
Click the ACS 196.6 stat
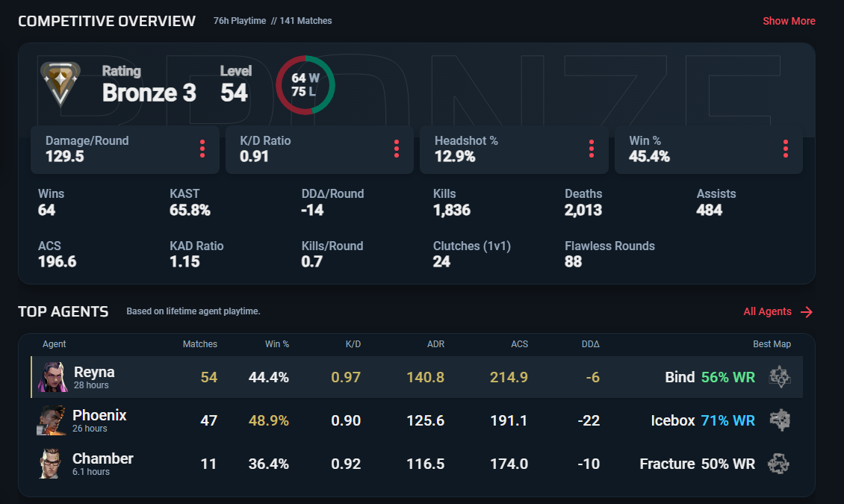57,254
